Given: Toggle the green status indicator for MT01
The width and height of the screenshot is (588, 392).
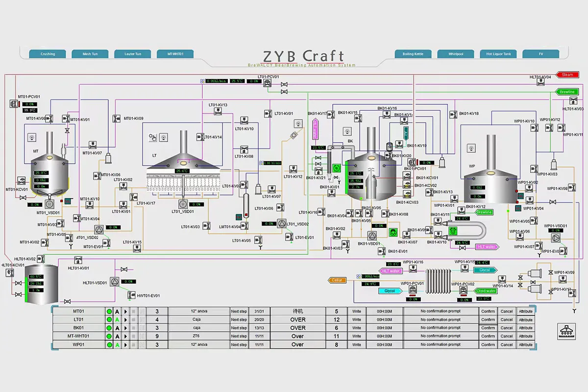Looking at the screenshot, I should pyautogui.click(x=109, y=311).
